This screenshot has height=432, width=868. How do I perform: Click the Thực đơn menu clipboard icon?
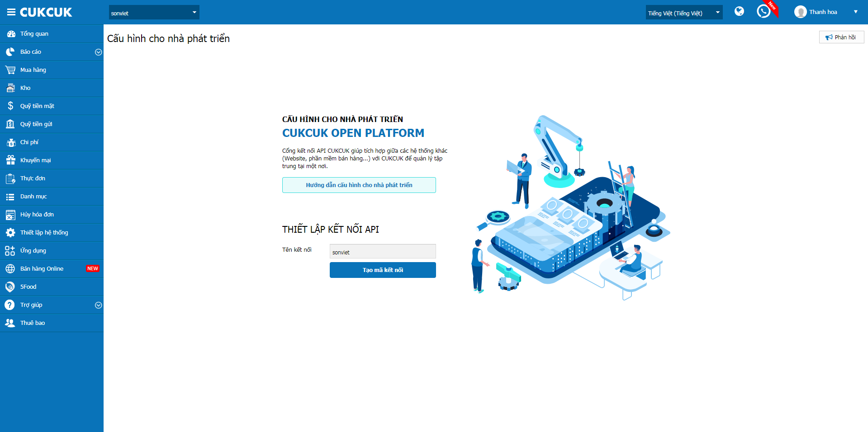10,178
